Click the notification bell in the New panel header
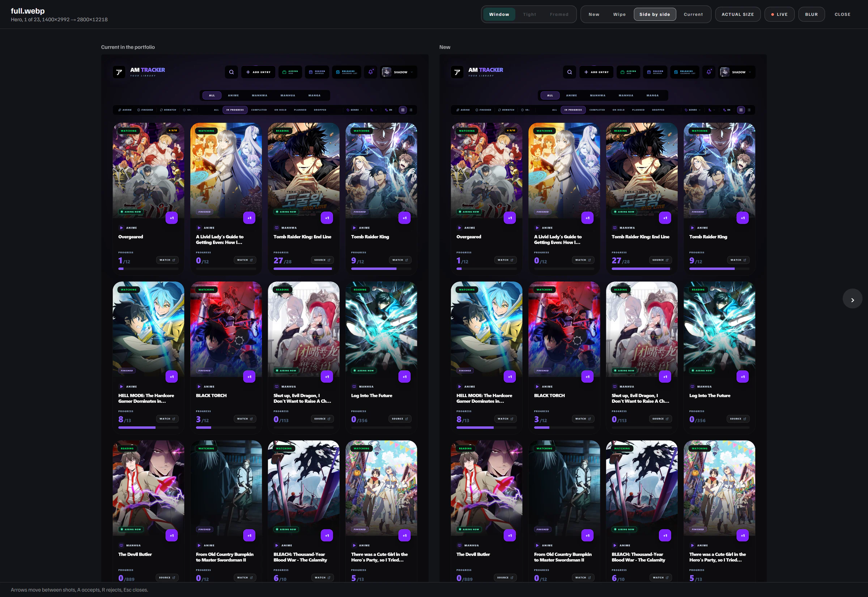Screen dimensions: 868x597 point(709,72)
